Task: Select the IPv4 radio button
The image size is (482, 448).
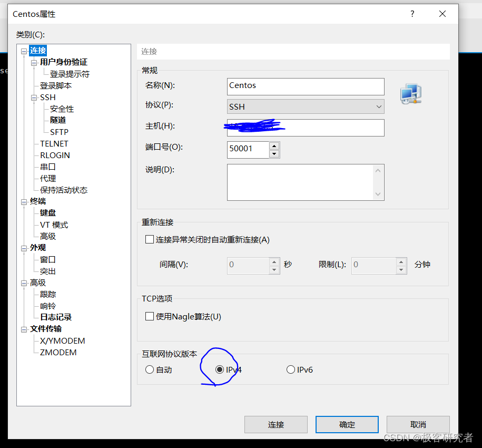Action: point(220,369)
